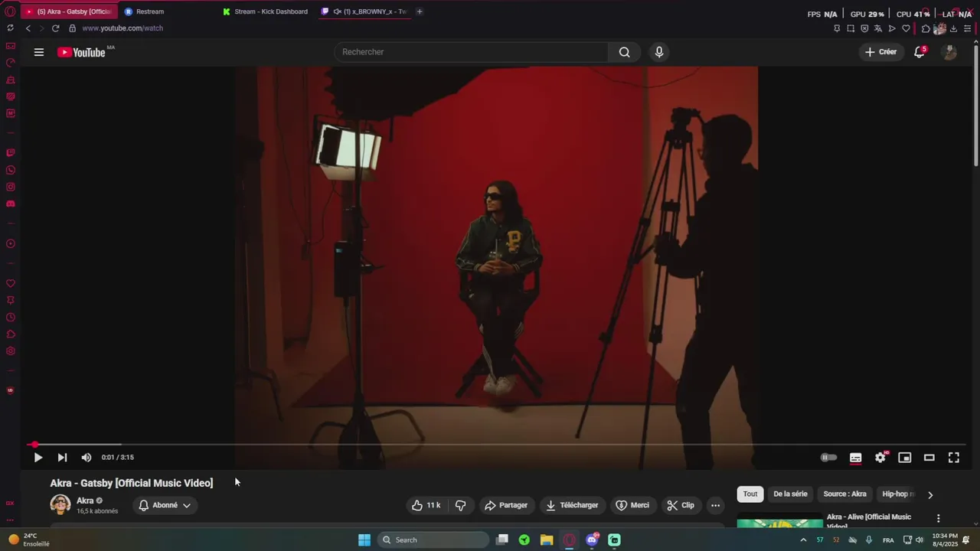
Task: Open the account avatar menu
Action: [x=949, y=52]
